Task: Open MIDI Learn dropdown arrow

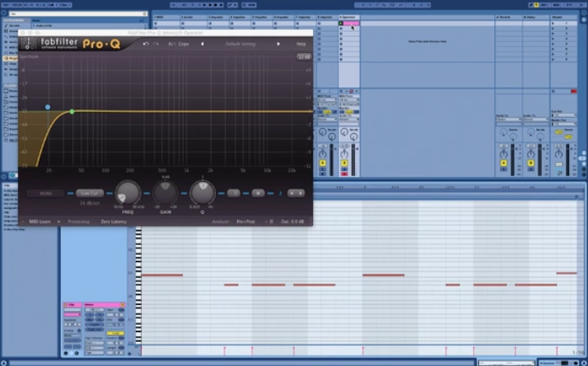Action: pos(58,222)
